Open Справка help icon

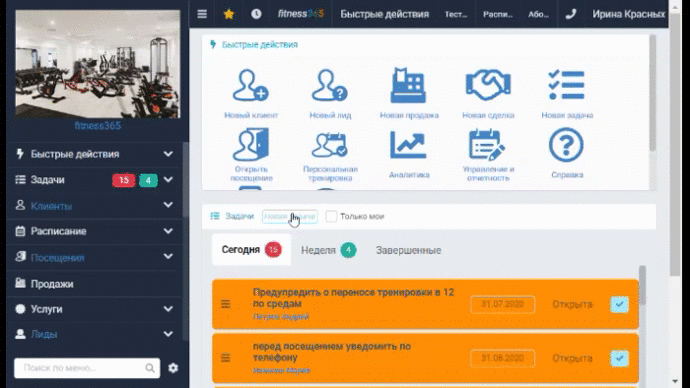[567, 153]
